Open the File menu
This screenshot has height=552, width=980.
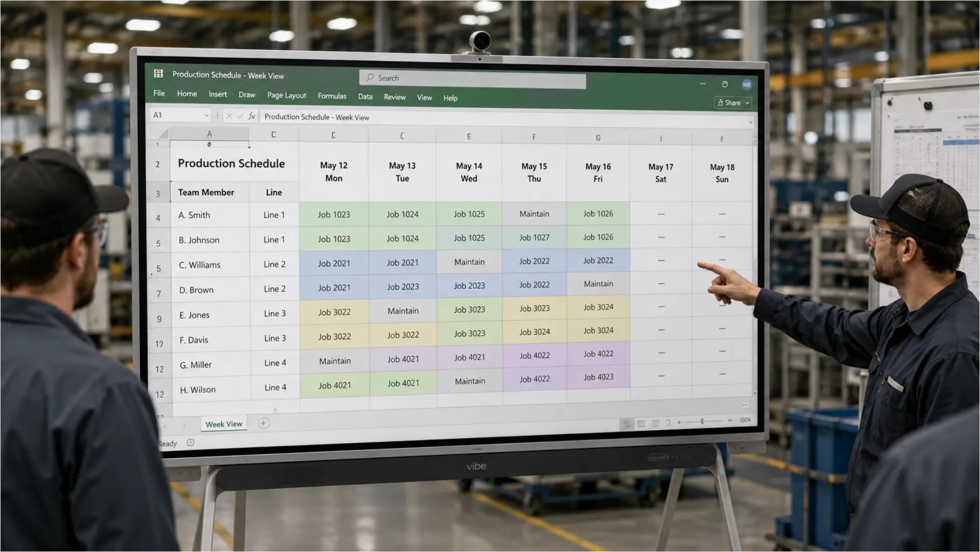coord(159,93)
